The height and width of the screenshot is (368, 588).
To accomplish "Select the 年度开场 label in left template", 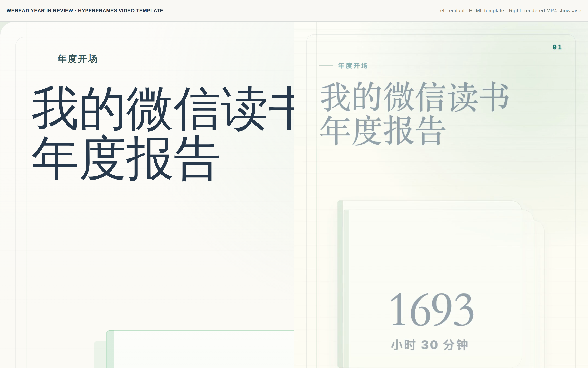I will coord(77,59).
